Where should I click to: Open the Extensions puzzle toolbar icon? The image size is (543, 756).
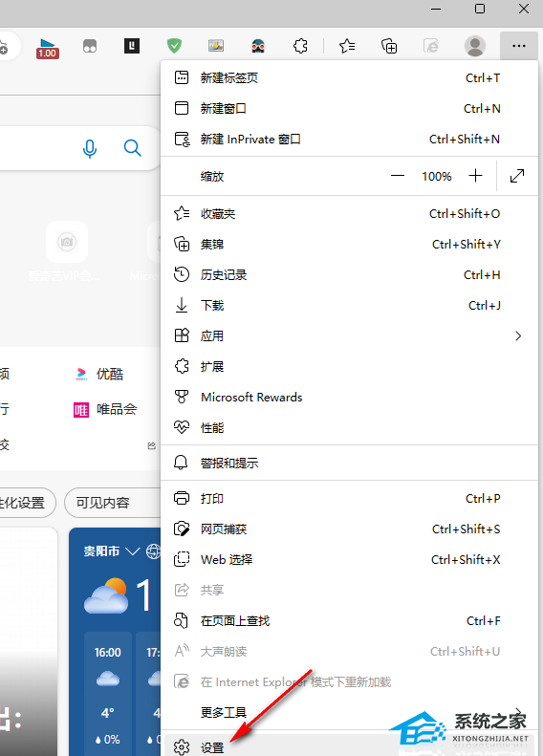click(x=300, y=46)
